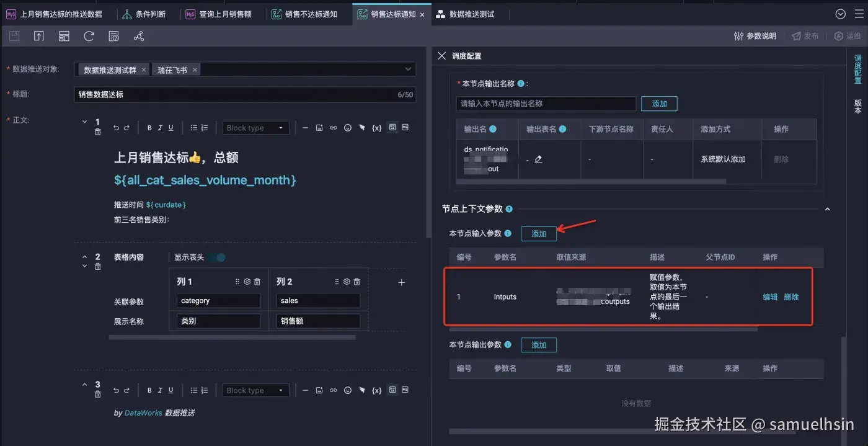Click the refresh toolbar icon
868x446 pixels.
click(89, 37)
